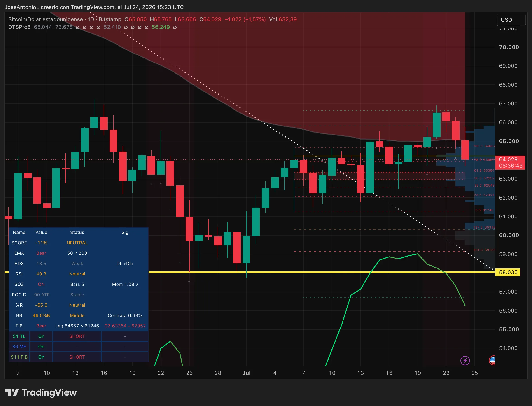532x406 pixels.
Task: Click the %R value -65.0
Action: (x=41, y=305)
